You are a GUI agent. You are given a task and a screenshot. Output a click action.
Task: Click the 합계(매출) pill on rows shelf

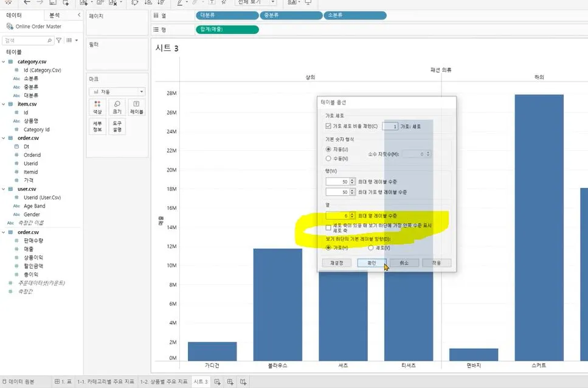point(227,29)
